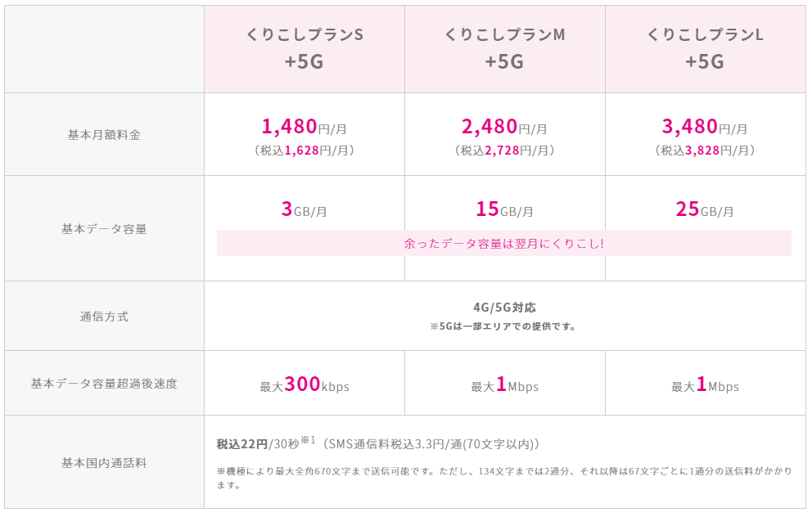
Task: Click the くりこしプランS +5G header
Action: [304, 49]
